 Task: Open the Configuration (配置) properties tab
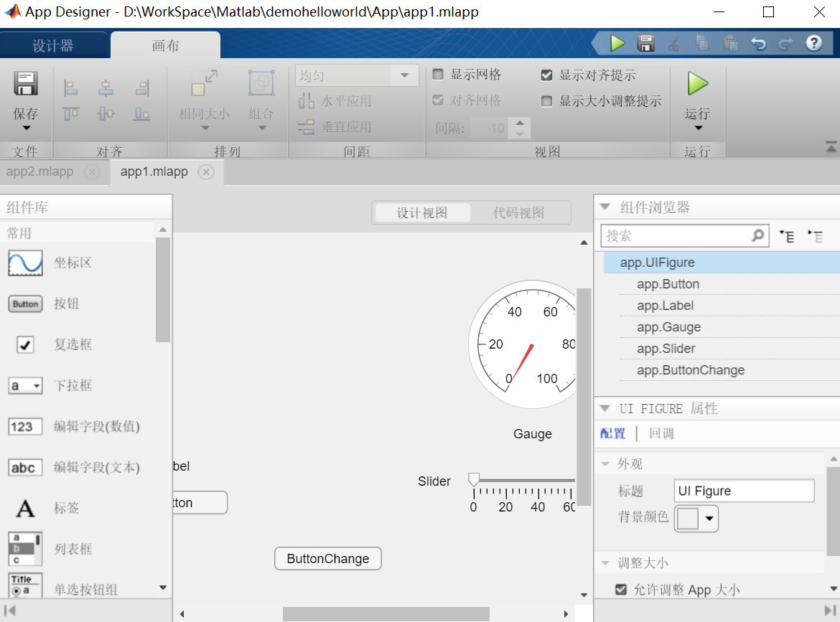pos(613,433)
